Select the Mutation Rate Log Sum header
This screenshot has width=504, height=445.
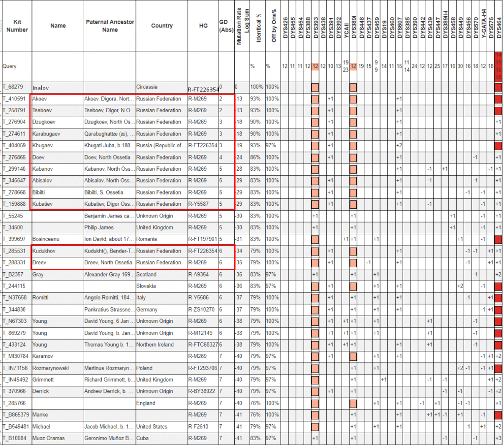242,26
